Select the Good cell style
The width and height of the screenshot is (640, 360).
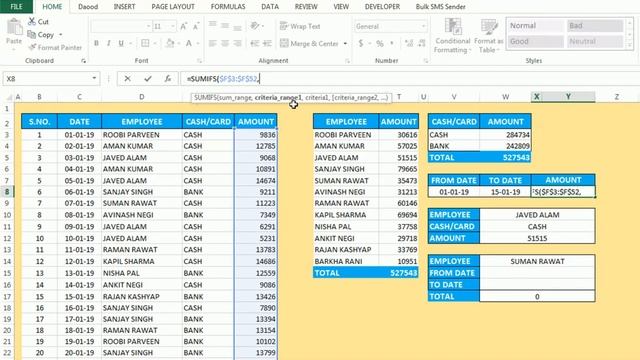click(535, 41)
